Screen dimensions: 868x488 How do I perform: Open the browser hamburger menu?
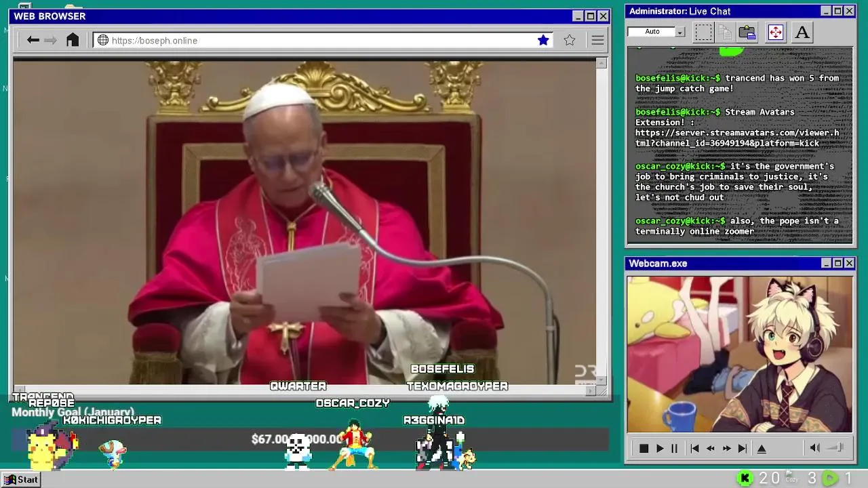(597, 40)
